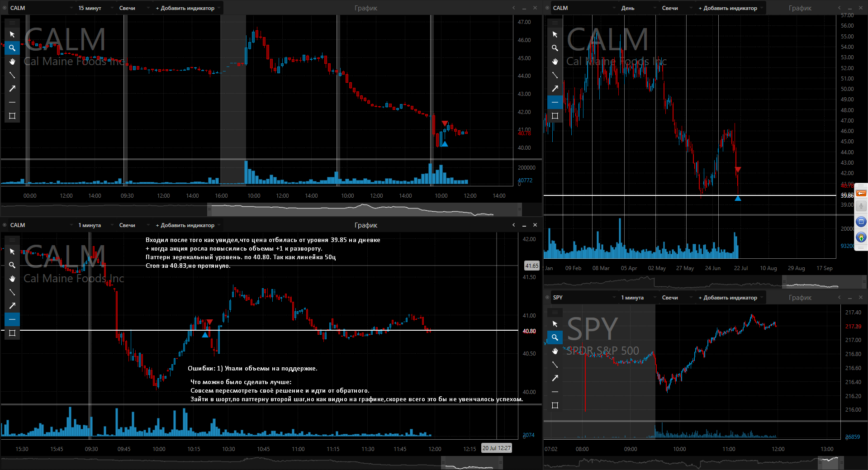Click 'График' title of CALM 1-minute window
The width and height of the screenshot is (868, 470).
365,225
